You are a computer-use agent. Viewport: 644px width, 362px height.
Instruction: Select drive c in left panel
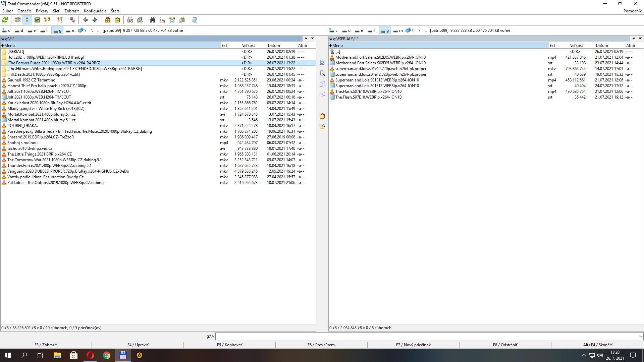[6, 31]
